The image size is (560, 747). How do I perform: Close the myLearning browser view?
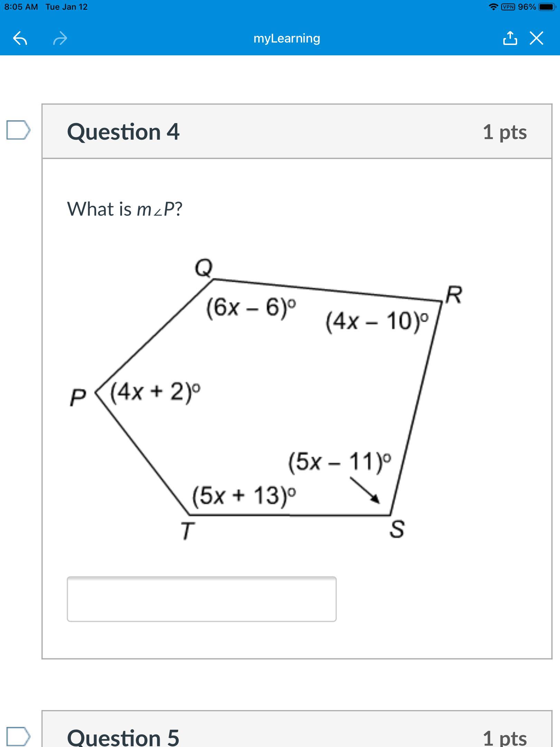[x=536, y=38]
